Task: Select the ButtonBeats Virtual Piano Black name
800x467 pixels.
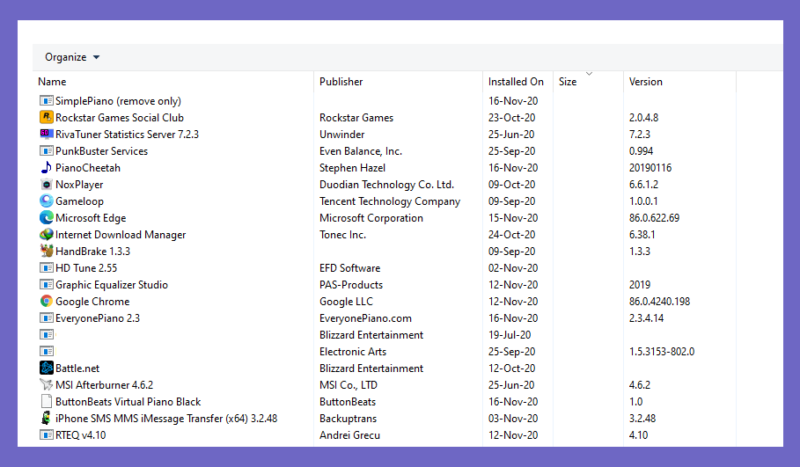Action: click(128, 402)
